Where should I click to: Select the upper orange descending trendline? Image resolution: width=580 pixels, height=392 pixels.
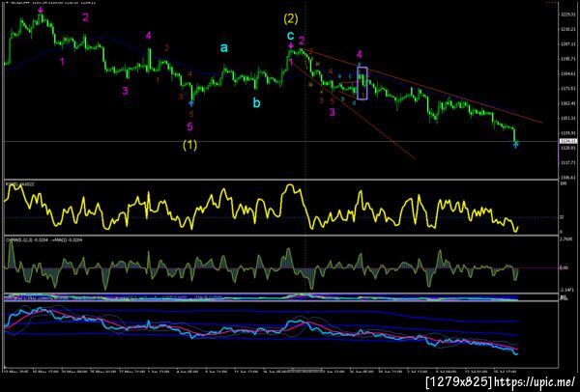point(422,86)
